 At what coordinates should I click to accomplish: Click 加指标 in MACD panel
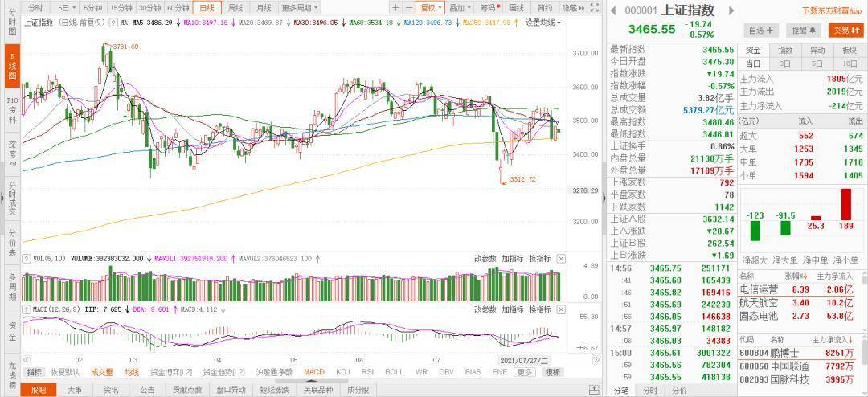(513, 309)
